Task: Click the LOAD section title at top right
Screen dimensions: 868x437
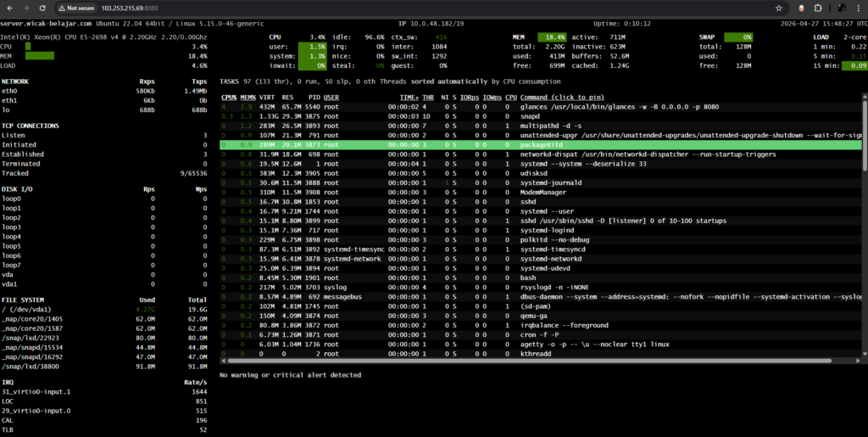Action: [x=821, y=37]
